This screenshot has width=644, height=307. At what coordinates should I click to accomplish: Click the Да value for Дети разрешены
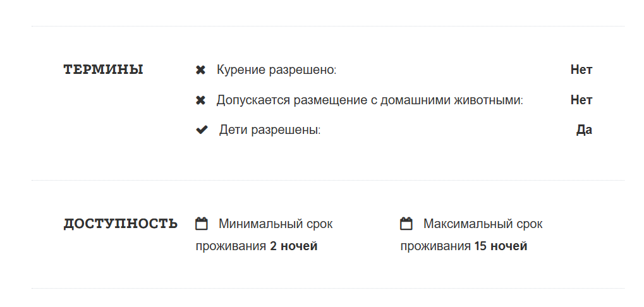point(584,130)
